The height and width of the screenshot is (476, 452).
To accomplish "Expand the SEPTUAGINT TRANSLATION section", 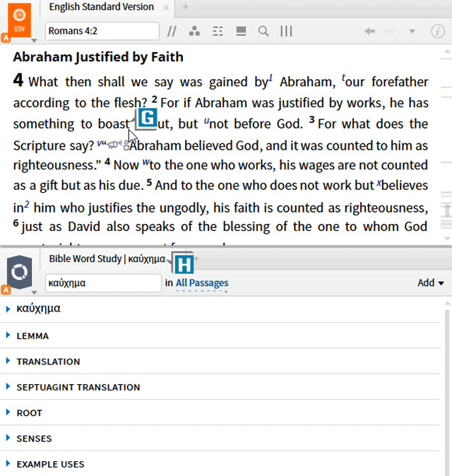I will coord(8,386).
